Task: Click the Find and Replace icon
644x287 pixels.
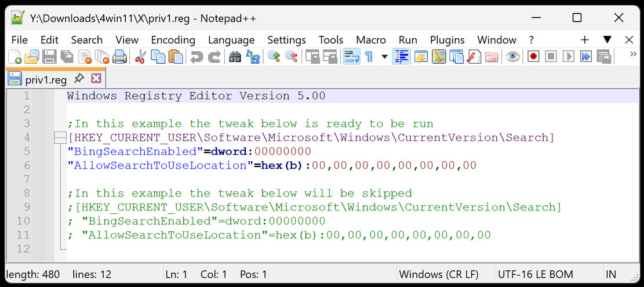Action: [253, 57]
